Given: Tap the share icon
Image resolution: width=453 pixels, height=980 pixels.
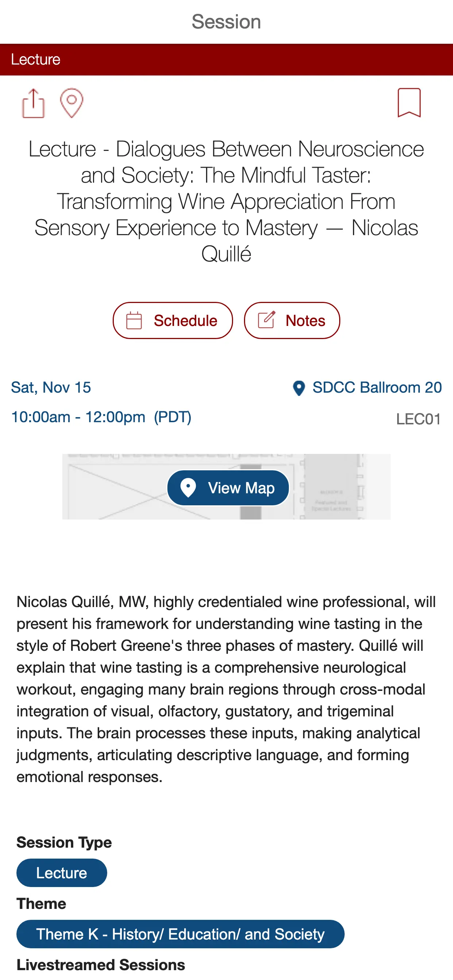Looking at the screenshot, I should tap(34, 103).
